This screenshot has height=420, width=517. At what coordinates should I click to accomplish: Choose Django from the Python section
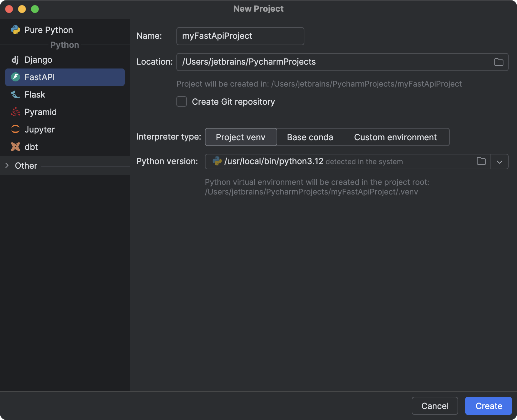click(38, 59)
